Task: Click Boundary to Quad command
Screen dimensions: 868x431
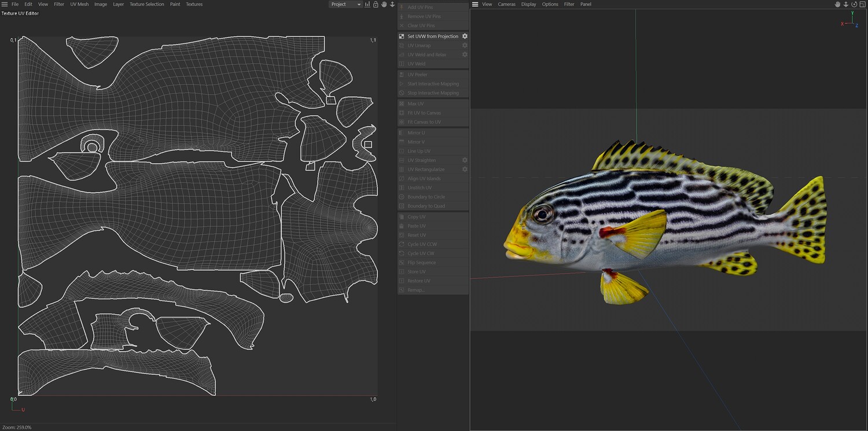Action: point(433,206)
